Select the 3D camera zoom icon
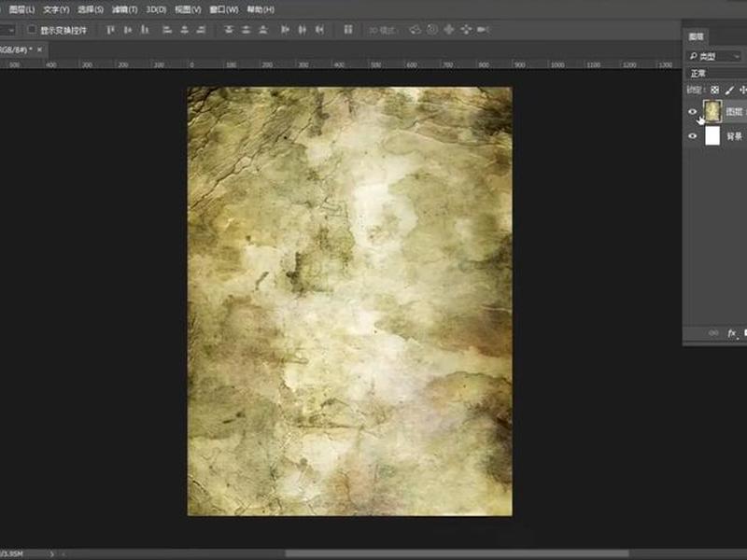Viewport: 747px width, 560px height. 483,30
